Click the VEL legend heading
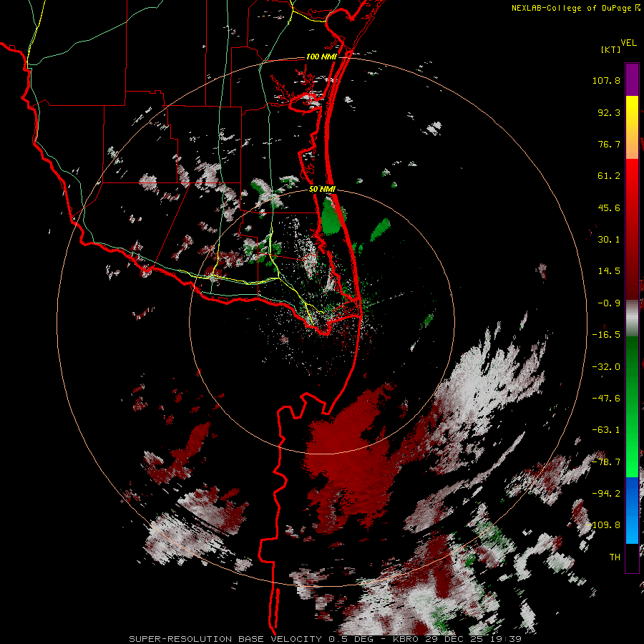Screen dimensions: 644x644 click(628, 43)
